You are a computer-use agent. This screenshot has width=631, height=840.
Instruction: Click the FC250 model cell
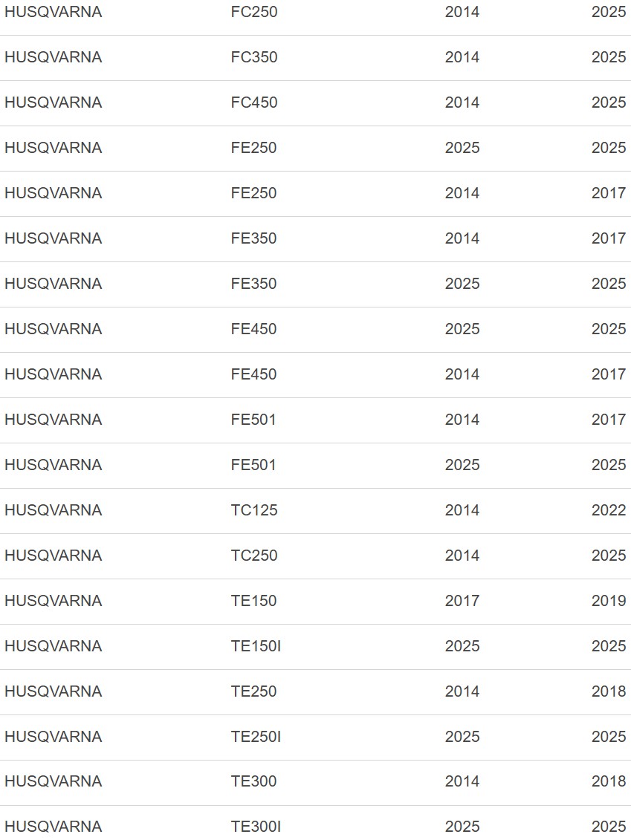pyautogui.click(x=254, y=13)
